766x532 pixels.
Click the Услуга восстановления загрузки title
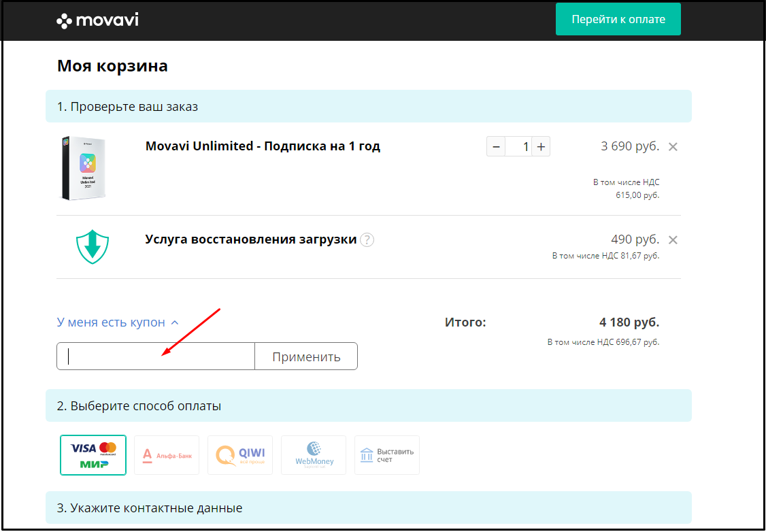click(251, 239)
